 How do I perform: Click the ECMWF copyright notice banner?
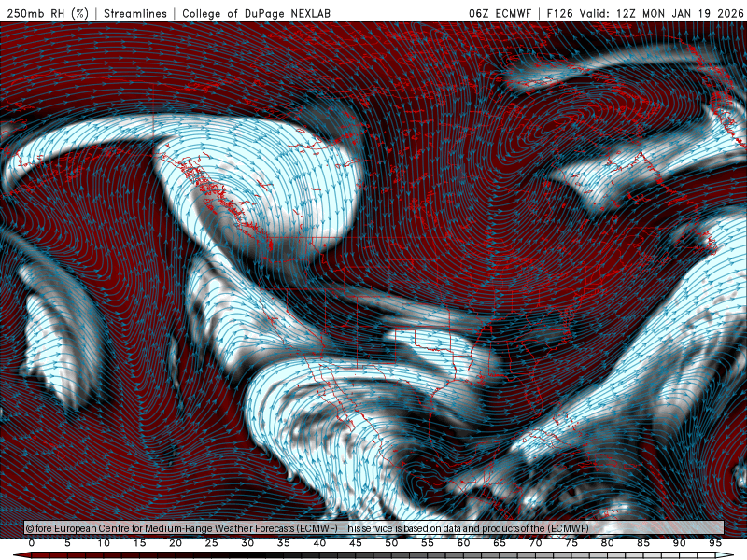pos(374,528)
